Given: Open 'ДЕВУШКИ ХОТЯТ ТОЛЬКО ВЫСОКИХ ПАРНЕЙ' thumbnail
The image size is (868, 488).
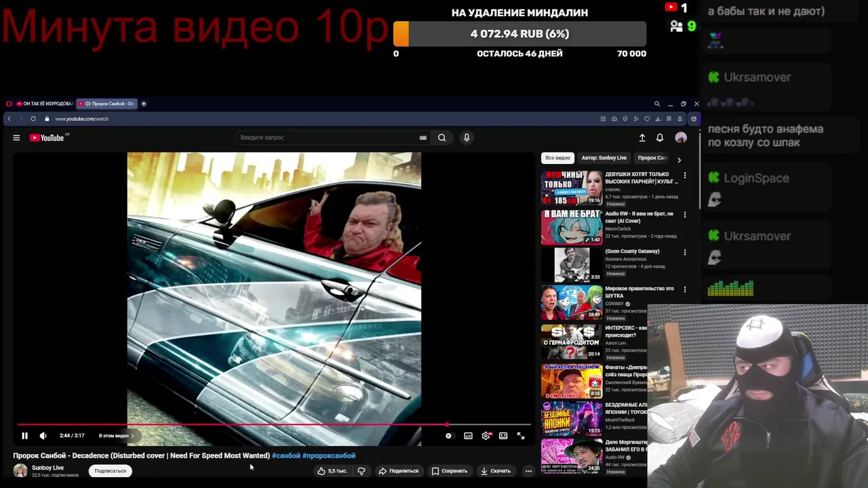Looking at the screenshot, I should (x=572, y=188).
